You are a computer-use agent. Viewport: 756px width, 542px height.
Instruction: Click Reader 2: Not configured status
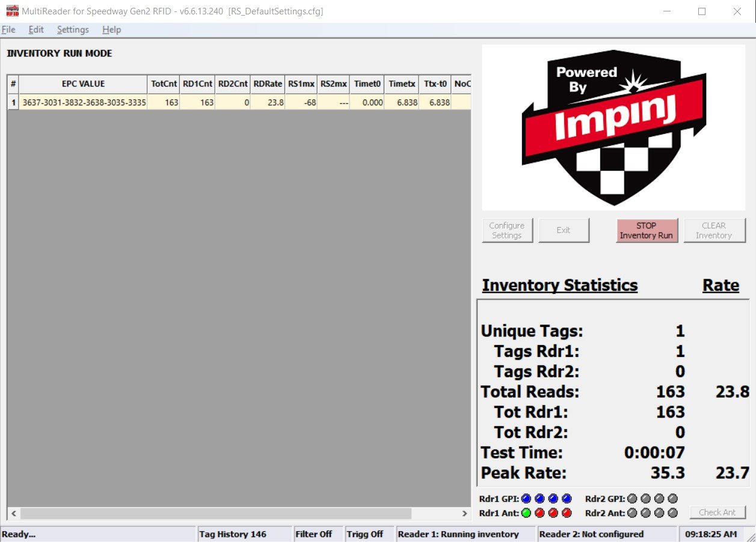[x=607, y=534]
